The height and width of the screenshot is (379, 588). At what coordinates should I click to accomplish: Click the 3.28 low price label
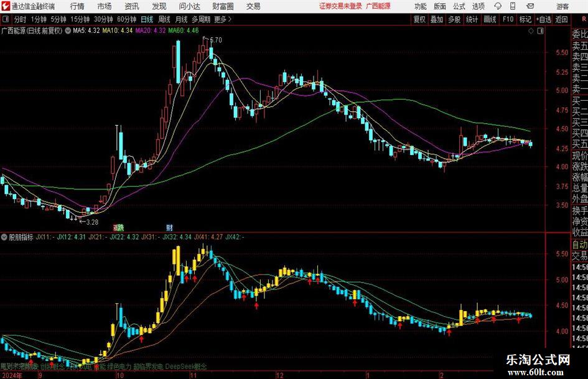(92, 222)
